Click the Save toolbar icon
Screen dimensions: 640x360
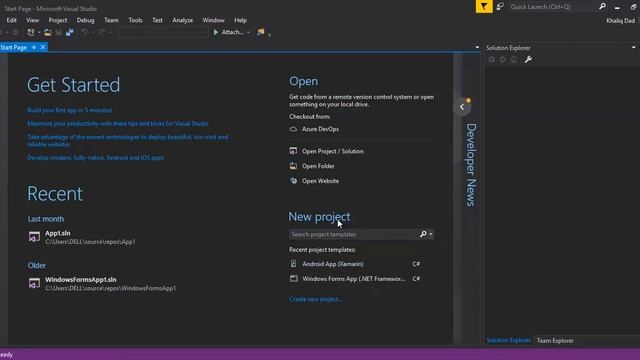coord(59,32)
